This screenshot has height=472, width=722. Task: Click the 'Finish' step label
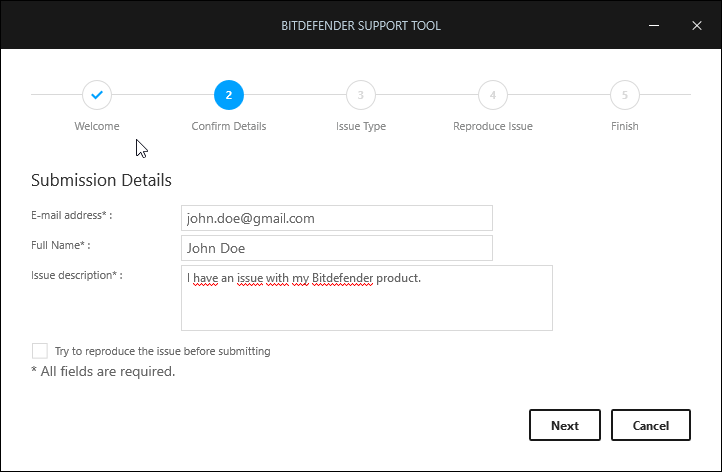click(x=624, y=126)
